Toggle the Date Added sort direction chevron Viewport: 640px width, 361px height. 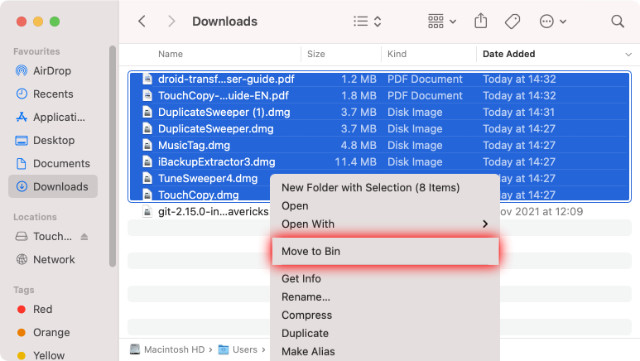pos(628,54)
